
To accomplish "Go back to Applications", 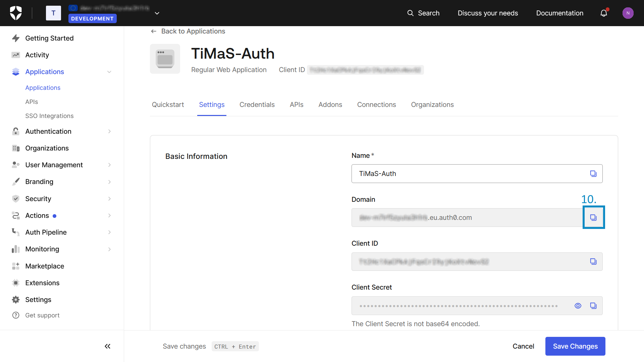I will click(x=188, y=31).
